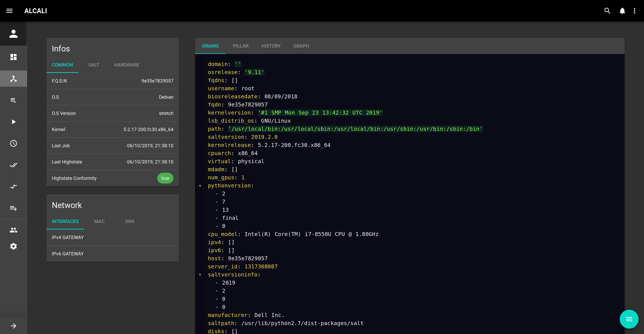This screenshot has height=334, width=644.
Task: Switch to the HARDWARE infos tab
Action: point(127,65)
